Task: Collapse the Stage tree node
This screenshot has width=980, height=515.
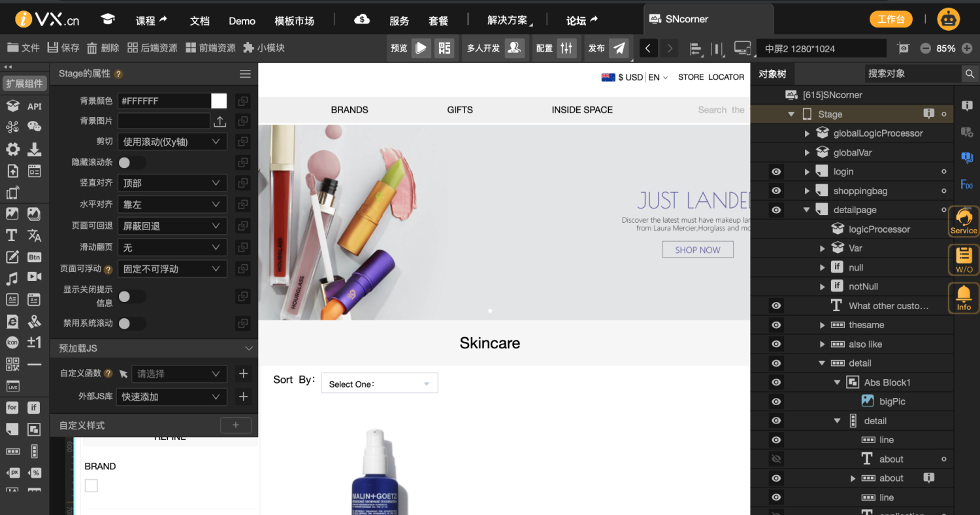Action: tap(791, 114)
